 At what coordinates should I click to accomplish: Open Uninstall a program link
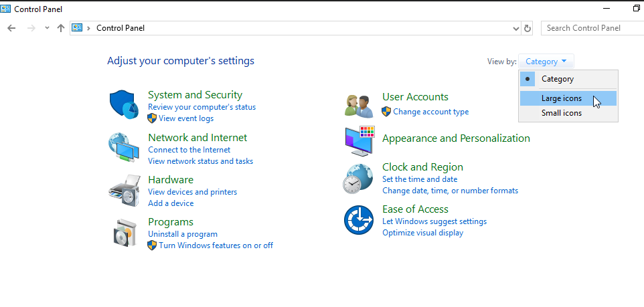tap(183, 234)
